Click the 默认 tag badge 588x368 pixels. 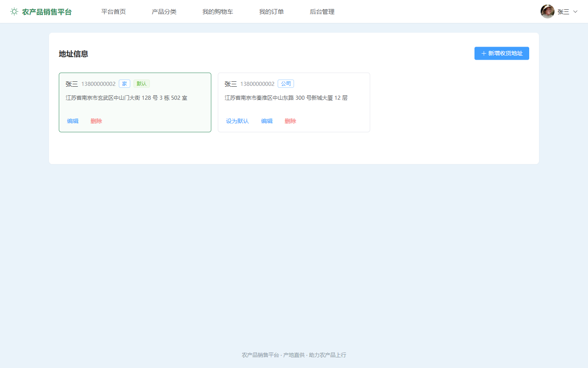click(x=142, y=84)
